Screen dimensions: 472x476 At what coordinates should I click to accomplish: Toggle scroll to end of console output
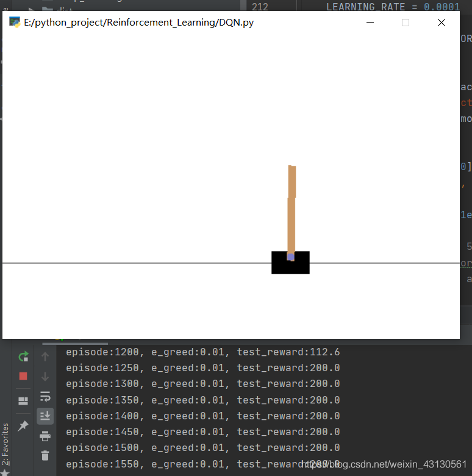pyautogui.click(x=45, y=416)
